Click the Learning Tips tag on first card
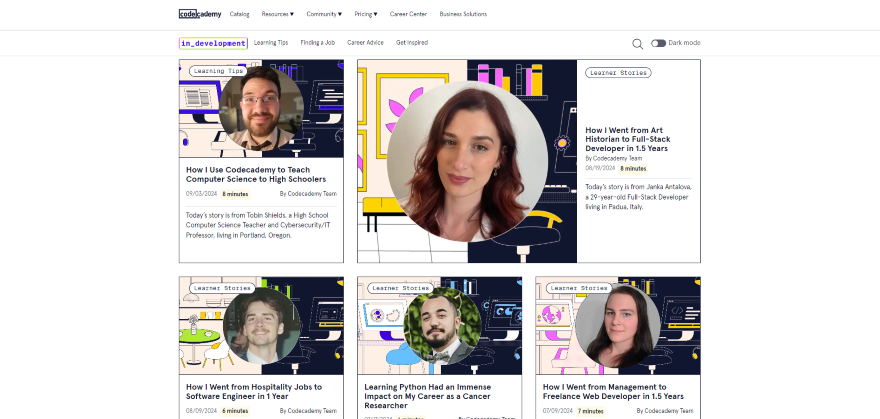Screen dimensions: 880x419 click(x=218, y=71)
